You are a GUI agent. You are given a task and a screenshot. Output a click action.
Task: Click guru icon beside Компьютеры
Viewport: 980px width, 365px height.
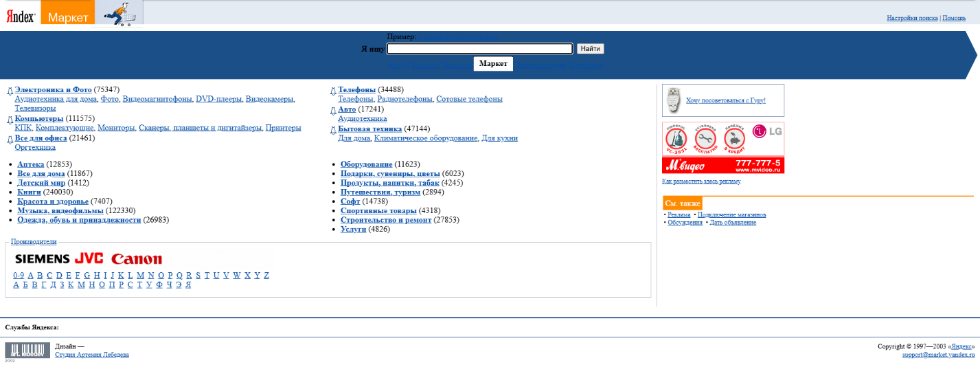click(9, 119)
